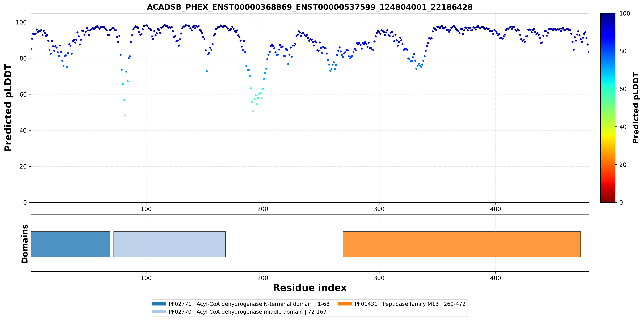
Task: Click the colorbar tick label 100
Action: click(624, 14)
